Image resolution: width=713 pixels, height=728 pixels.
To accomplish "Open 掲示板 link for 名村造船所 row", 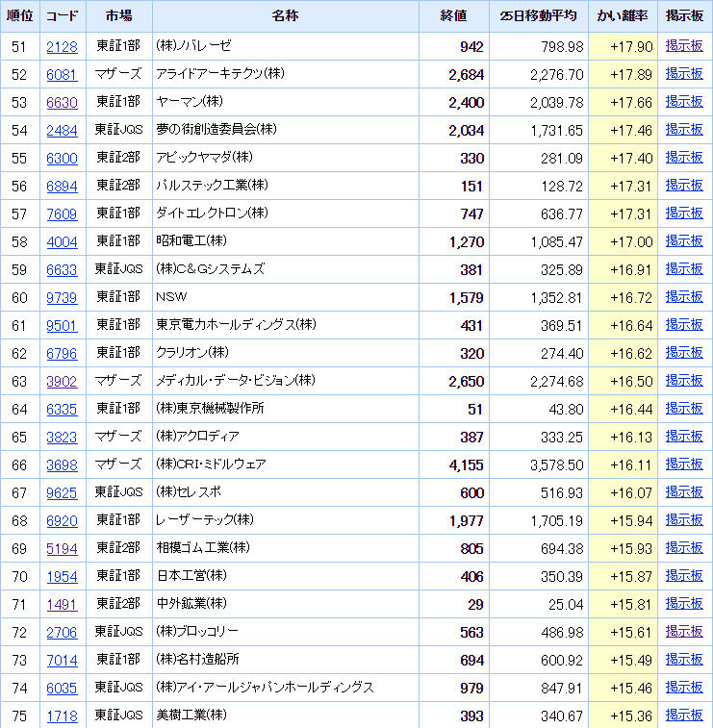I will (684, 659).
